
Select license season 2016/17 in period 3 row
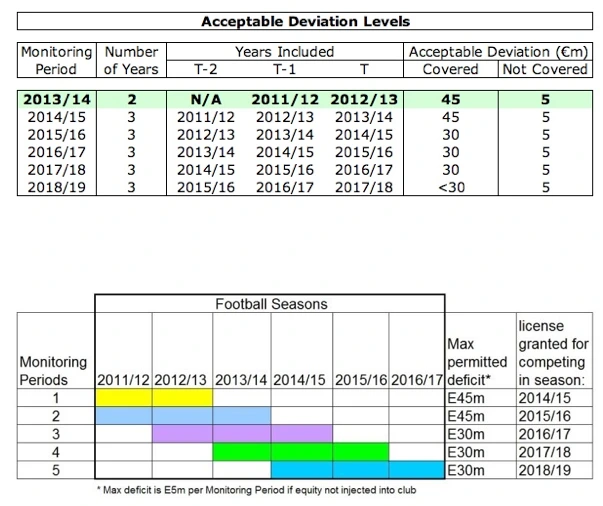[545, 434]
